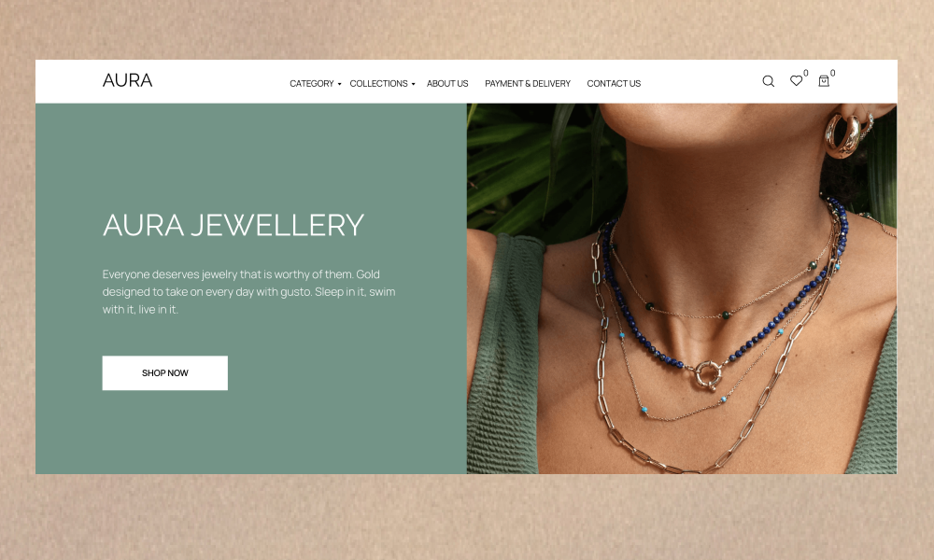The height and width of the screenshot is (560, 934).
Task: Open the wishlist heart icon
Action: pyautogui.click(x=796, y=81)
